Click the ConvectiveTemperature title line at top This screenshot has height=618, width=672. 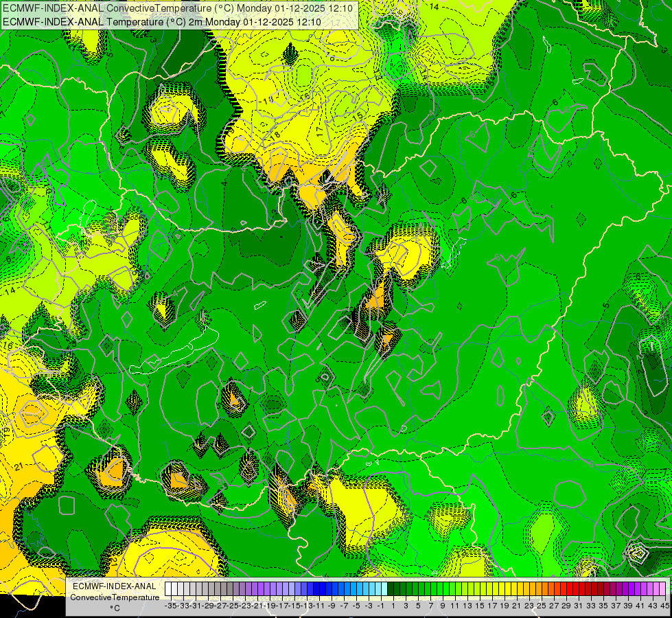click(x=177, y=8)
